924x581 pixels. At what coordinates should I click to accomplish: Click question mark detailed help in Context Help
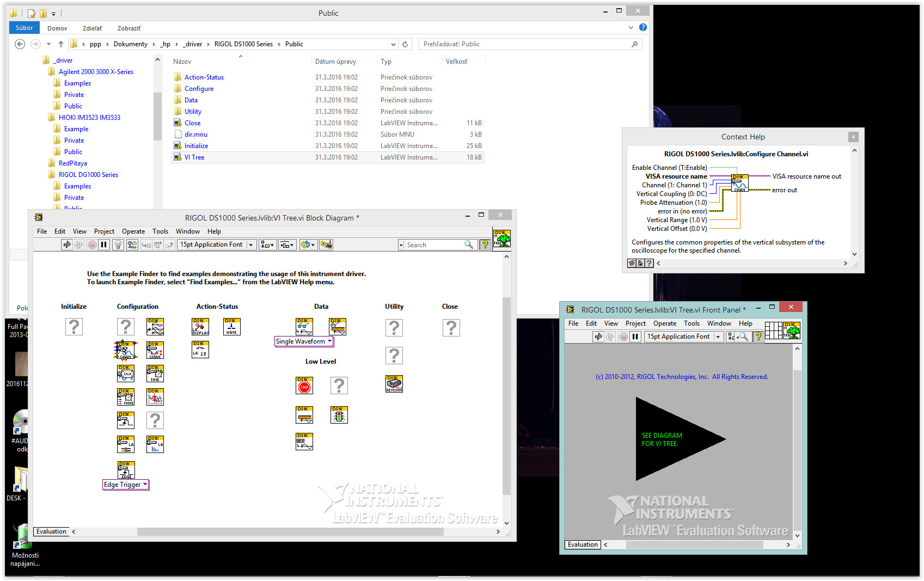[x=649, y=263]
